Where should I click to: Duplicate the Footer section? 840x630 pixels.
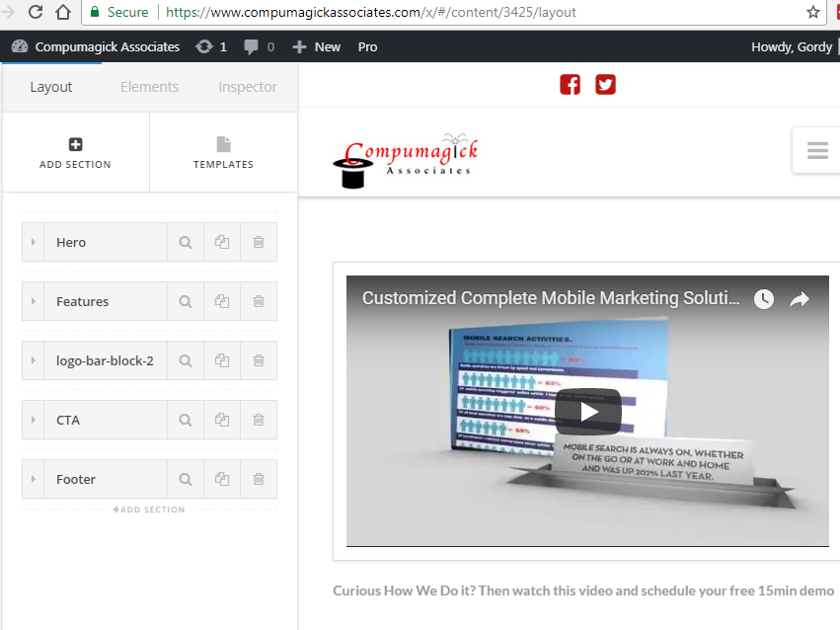[x=222, y=479]
